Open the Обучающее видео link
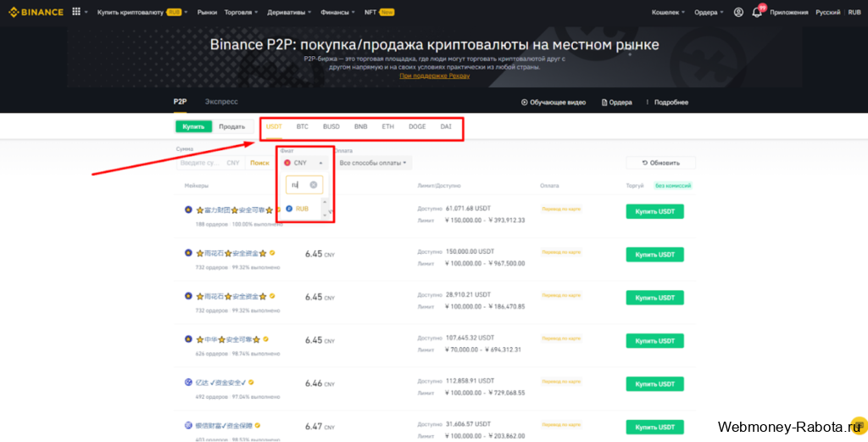 553,103
